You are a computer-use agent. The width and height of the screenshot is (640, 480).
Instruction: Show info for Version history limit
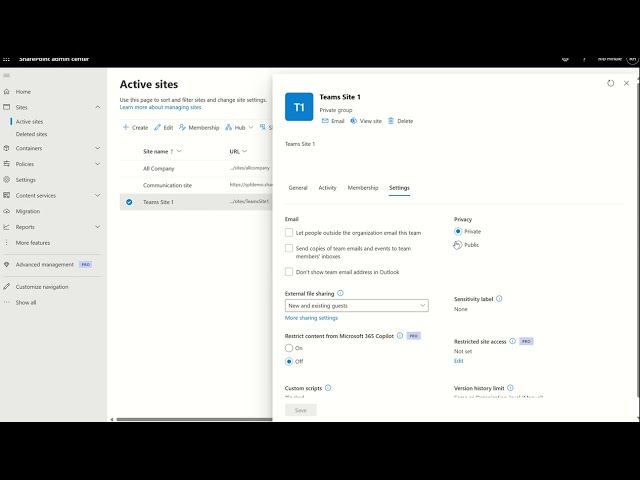510,388
